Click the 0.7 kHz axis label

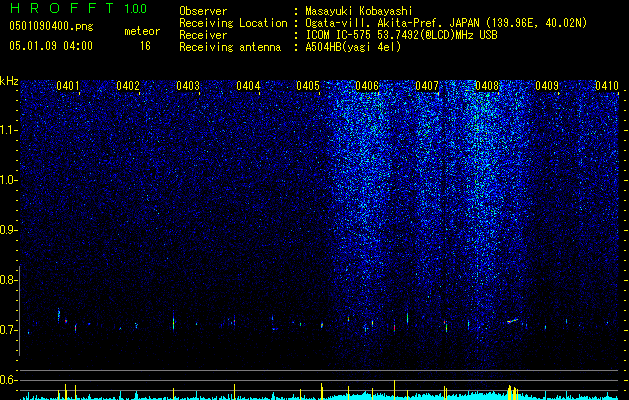[x=8, y=330]
